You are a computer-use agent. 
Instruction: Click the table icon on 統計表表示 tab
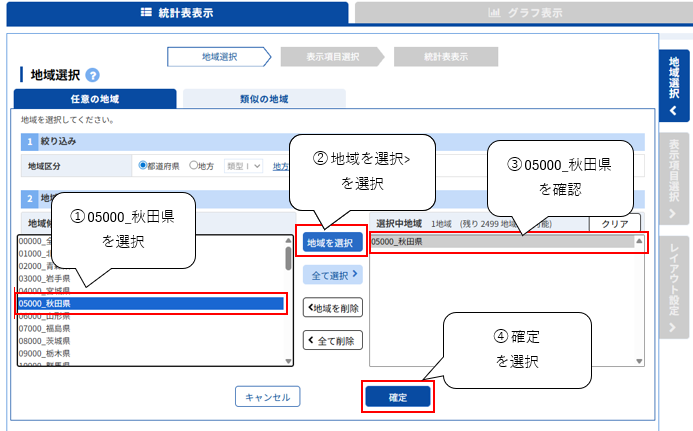(146, 12)
